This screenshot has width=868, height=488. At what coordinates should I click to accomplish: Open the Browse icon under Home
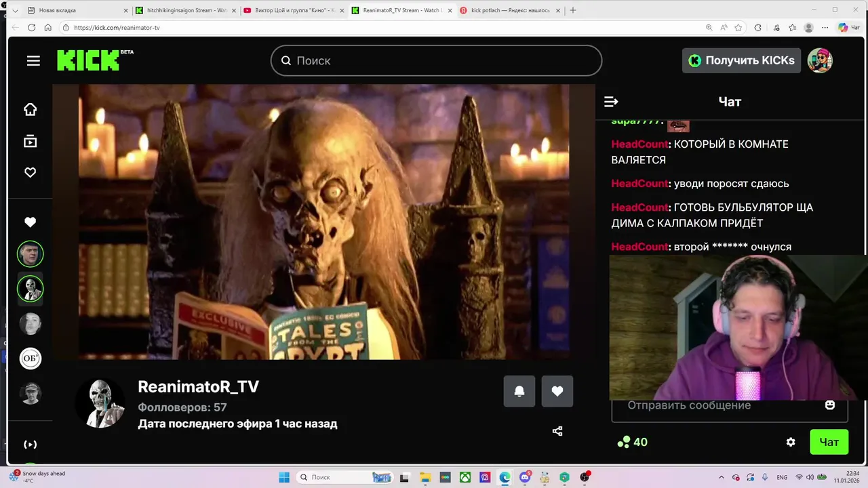(31, 141)
